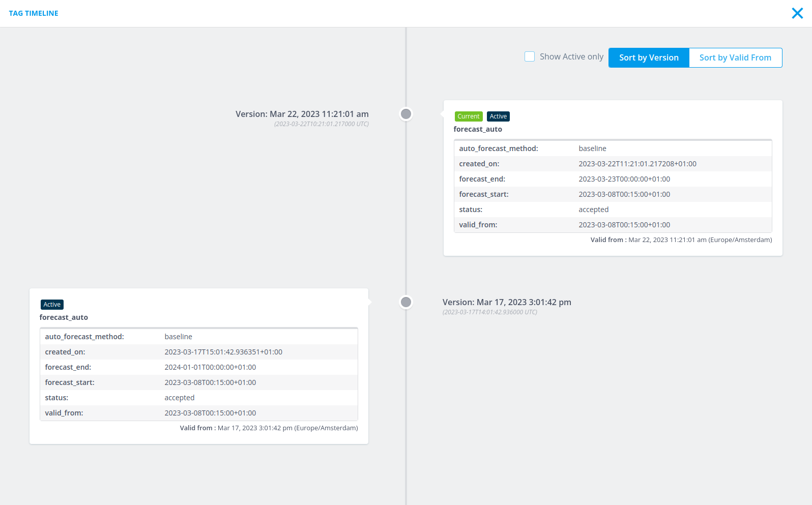
Task: Select the Version: Mar 17, 2023 3:01:42 pm heading
Action: 507,302
